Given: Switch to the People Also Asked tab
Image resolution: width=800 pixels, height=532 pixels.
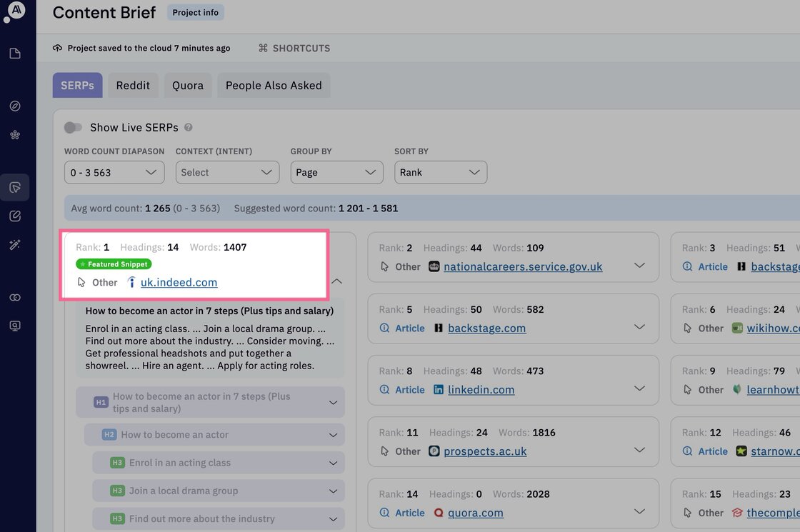Looking at the screenshot, I should click(x=274, y=85).
